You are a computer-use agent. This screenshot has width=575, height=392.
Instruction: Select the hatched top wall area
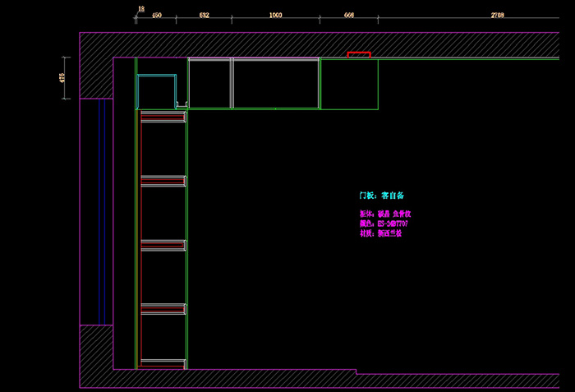tap(329, 44)
